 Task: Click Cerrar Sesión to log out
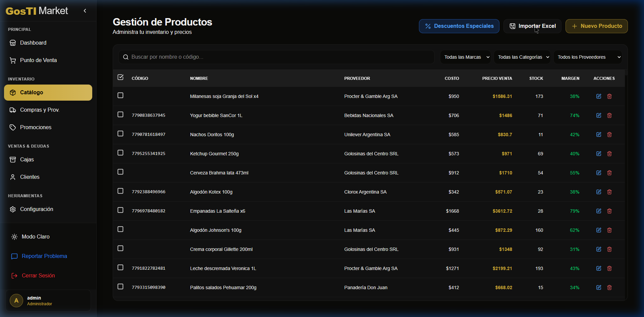click(48, 276)
